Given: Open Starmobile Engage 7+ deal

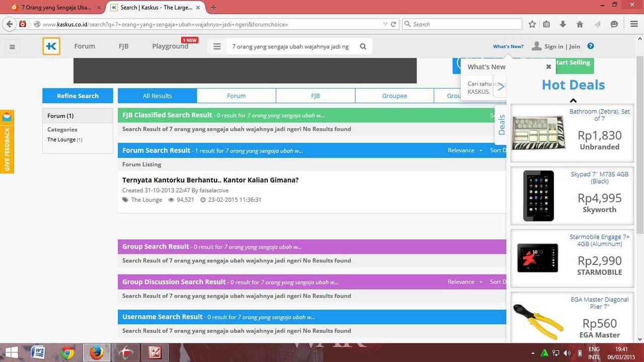Looking at the screenshot, I should tap(599, 240).
